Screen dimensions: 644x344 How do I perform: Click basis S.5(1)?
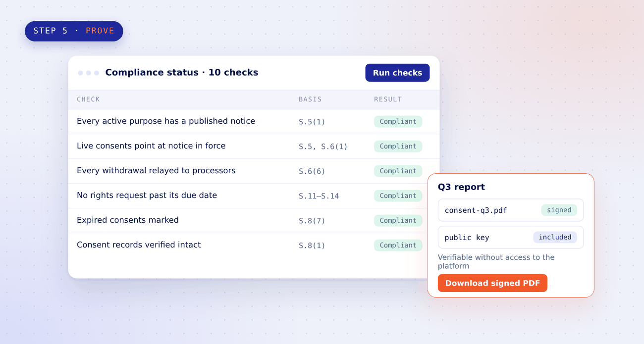(312, 122)
